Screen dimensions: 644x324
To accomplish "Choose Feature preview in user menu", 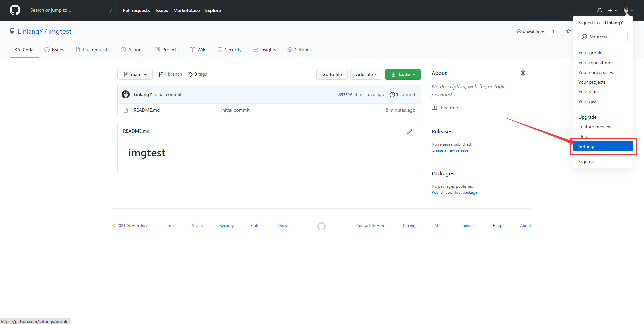I will tap(603, 127).
